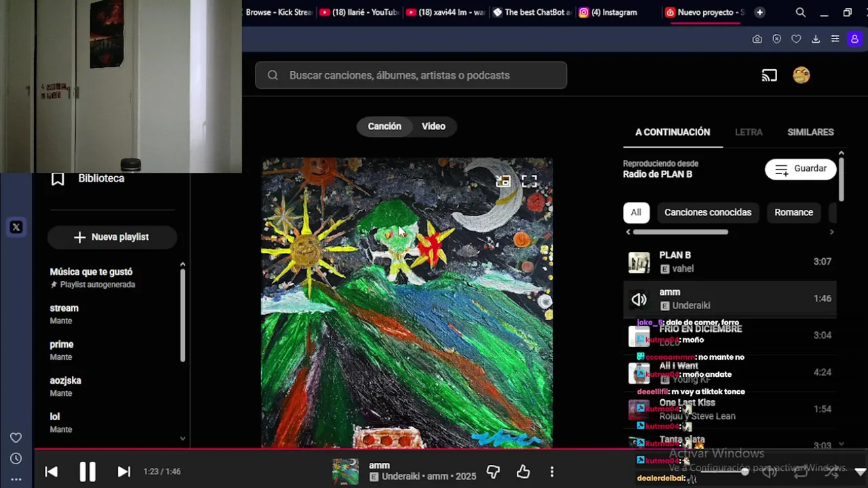The image size is (868, 488).
Task: Open the history clock icon in sidebar
Action: pos(16,459)
